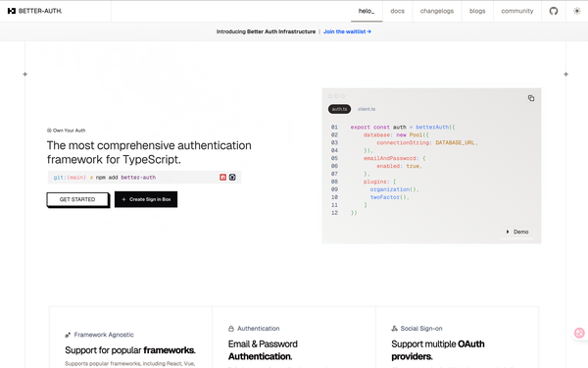Click the Social Sign-on icon
Screen dimensions: 588x368
394,329
